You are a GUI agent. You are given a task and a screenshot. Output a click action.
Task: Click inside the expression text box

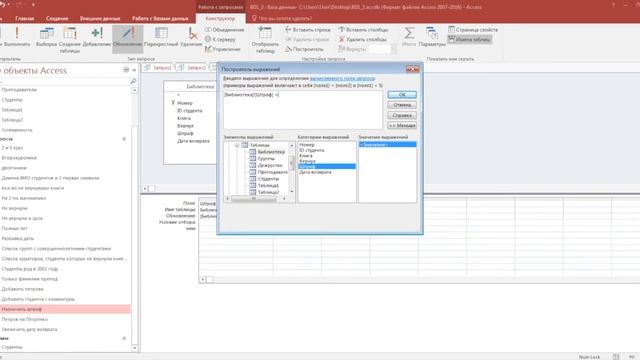(303, 110)
